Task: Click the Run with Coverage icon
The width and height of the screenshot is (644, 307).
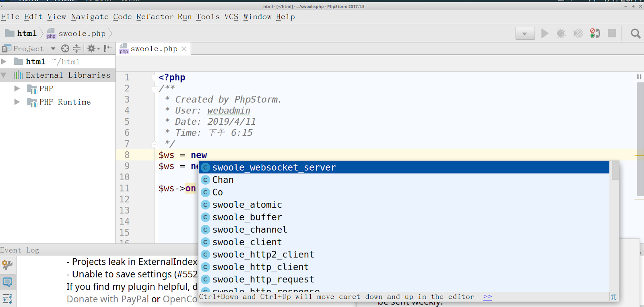Action: pos(578,33)
